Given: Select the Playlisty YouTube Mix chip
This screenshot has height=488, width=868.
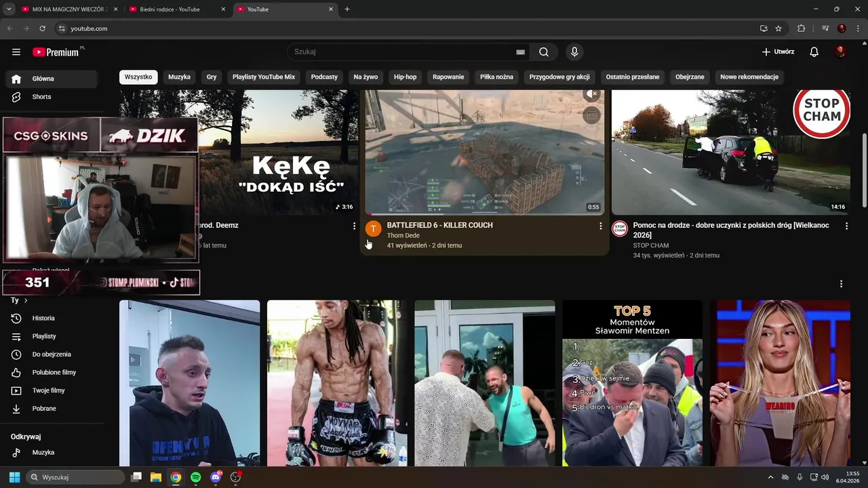Looking at the screenshot, I should (264, 77).
